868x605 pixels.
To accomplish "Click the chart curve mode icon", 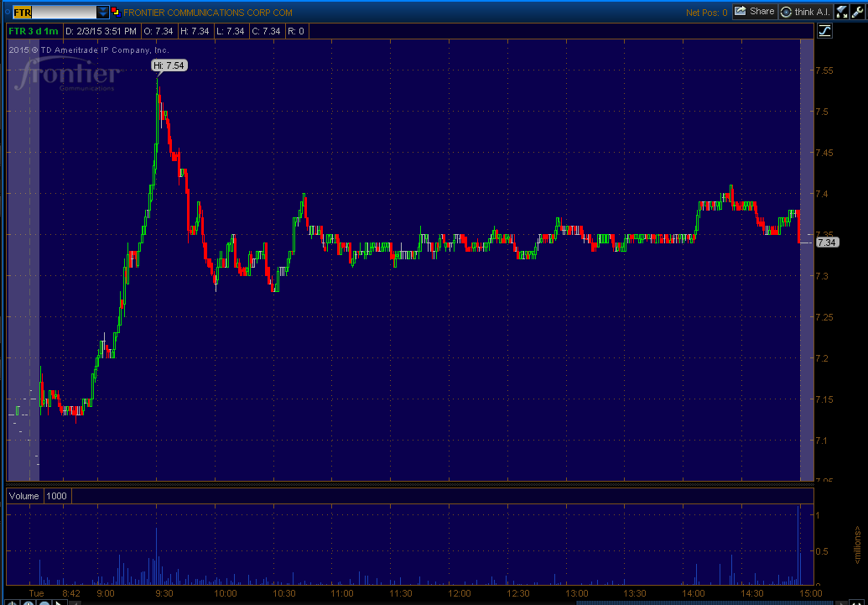I will coord(825,31).
